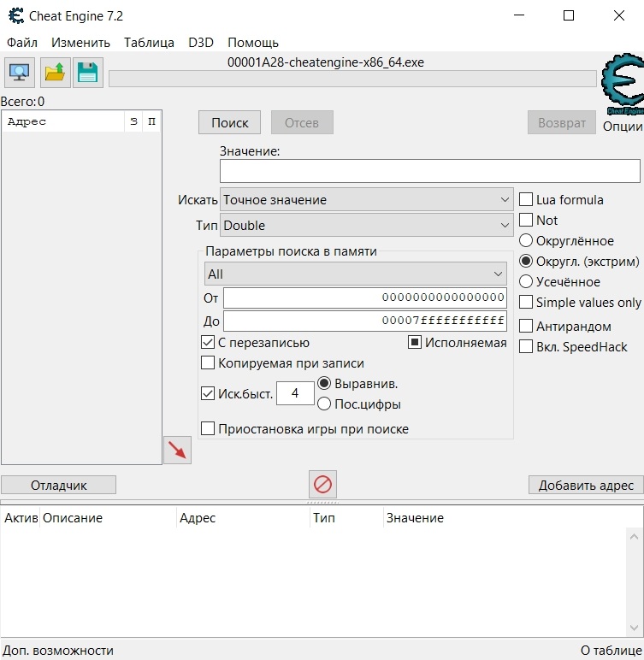Open the D3D menu
This screenshot has height=660, width=644.
coord(201,43)
